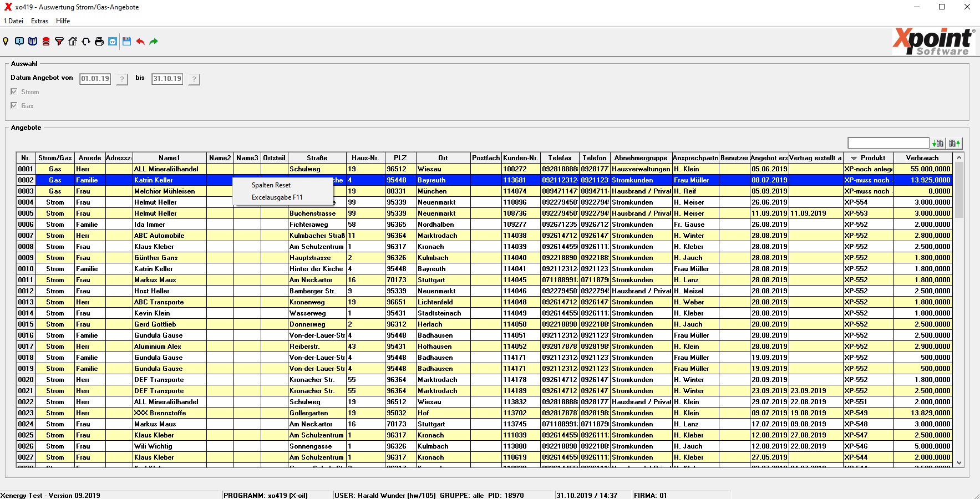This screenshot has width=980, height=499.
Task: Click row number 0013
Action: (26, 302)
